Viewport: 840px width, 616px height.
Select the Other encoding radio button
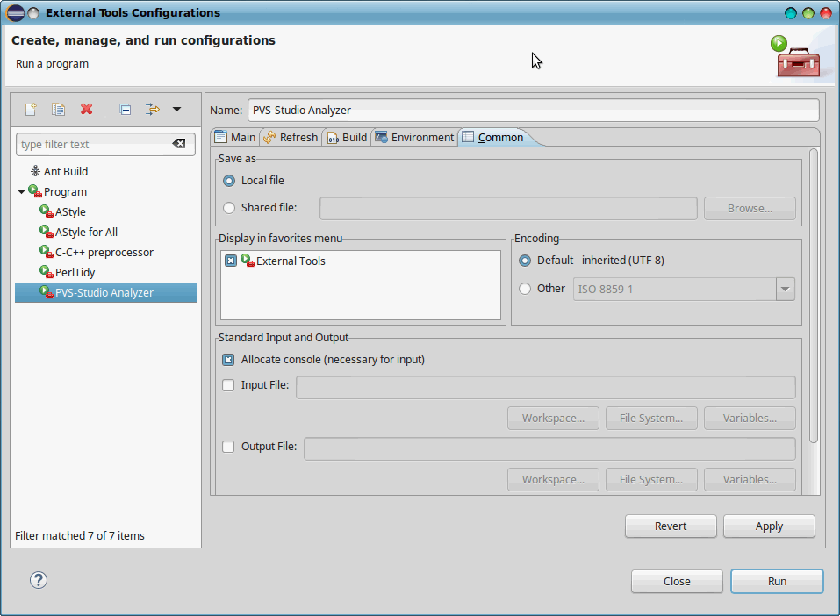525,289
